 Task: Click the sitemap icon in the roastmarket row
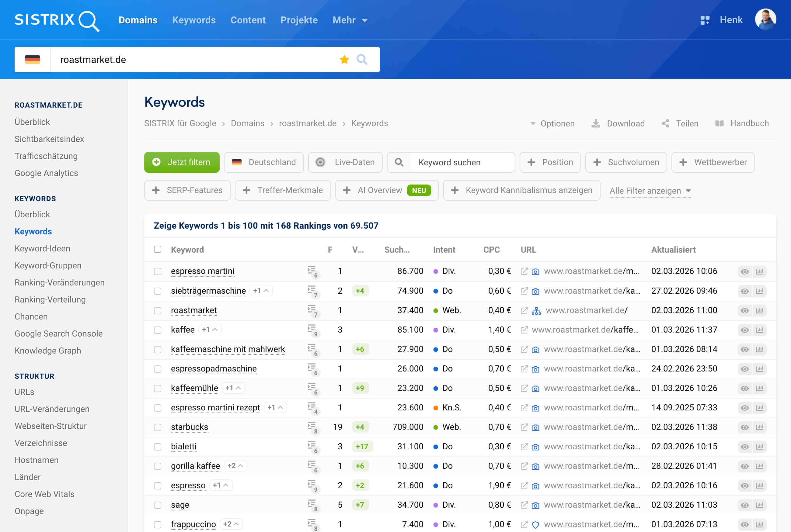(537, 310)
